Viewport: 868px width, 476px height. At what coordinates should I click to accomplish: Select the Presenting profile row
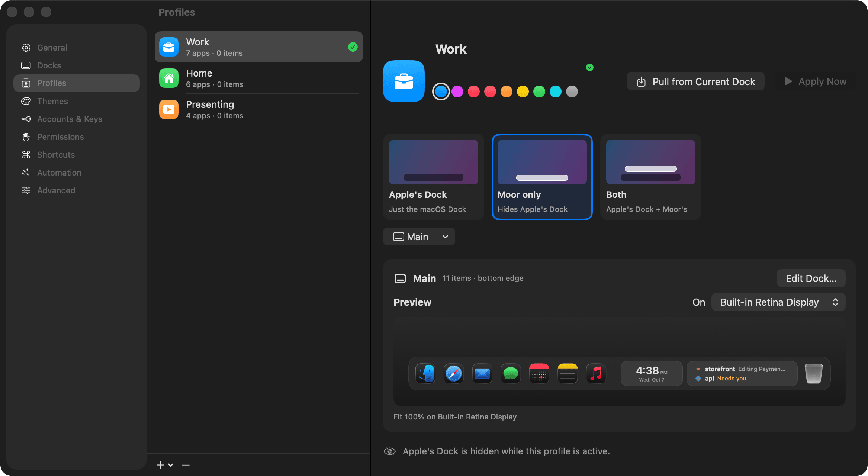(259, 109)
